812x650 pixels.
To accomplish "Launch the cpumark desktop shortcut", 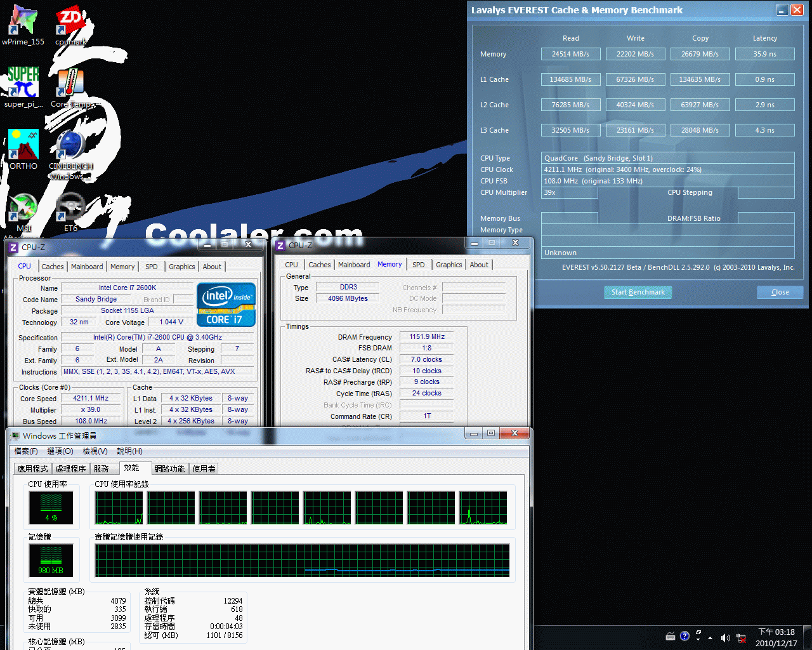I will 70,25.
